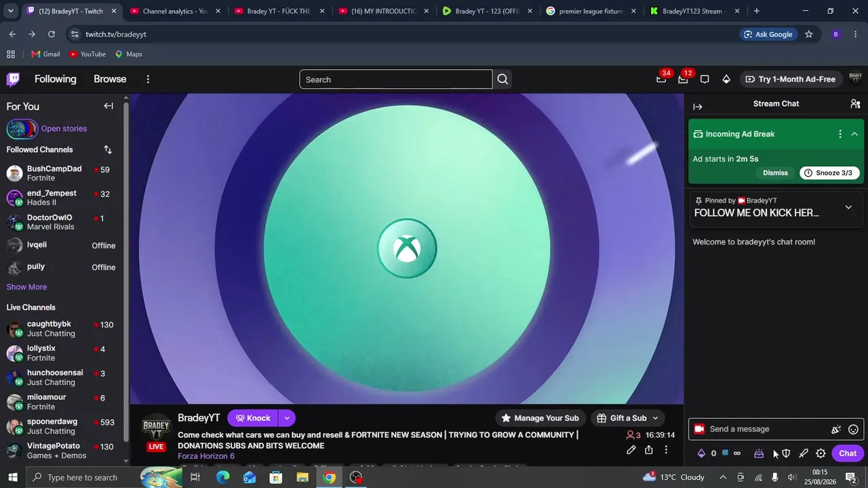
Task: Collapse the For You sidebar
Action: [x=108, y=106]
